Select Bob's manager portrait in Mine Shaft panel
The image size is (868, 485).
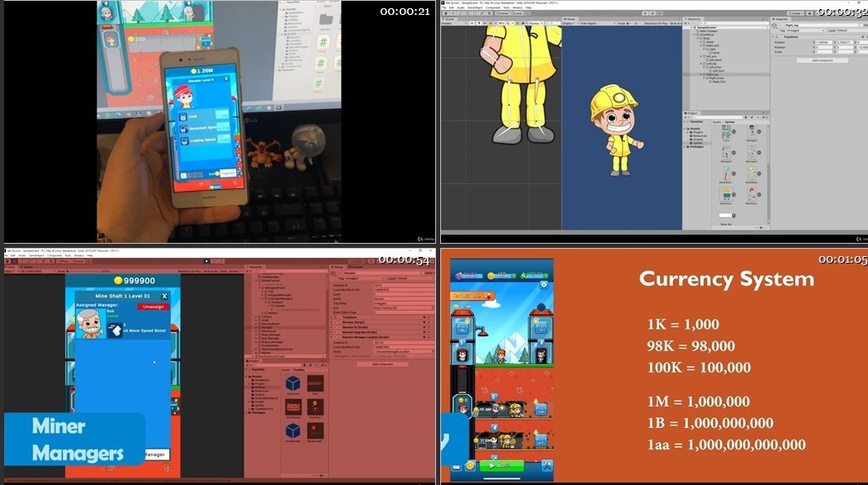tap(89, 324)
